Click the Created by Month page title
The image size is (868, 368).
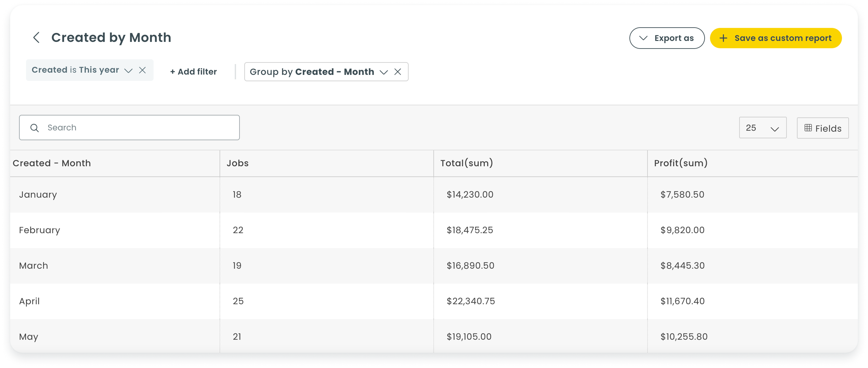coord(111,38)
